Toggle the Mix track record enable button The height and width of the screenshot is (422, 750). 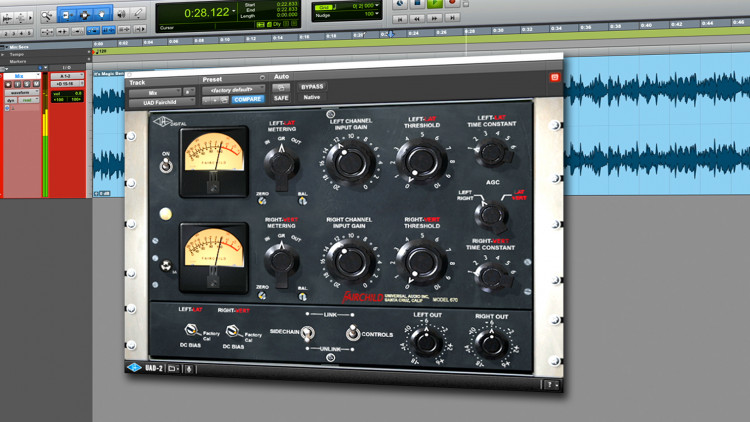tap(8, 84)
